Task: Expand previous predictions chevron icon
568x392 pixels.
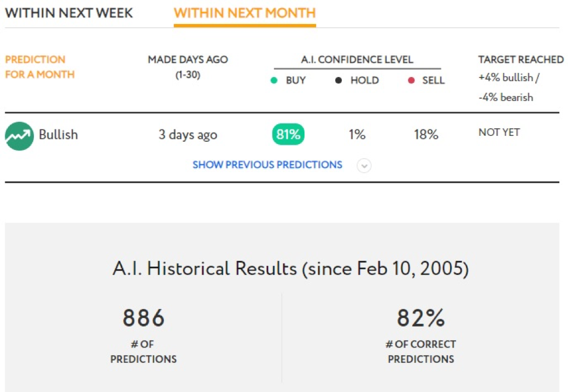Action: click(364, 166)
